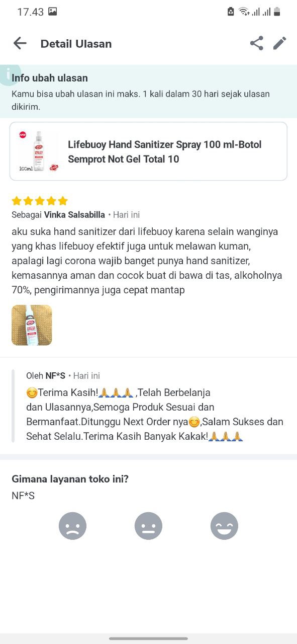Open the share icon
297x644 pixels.
pos(256,43)
